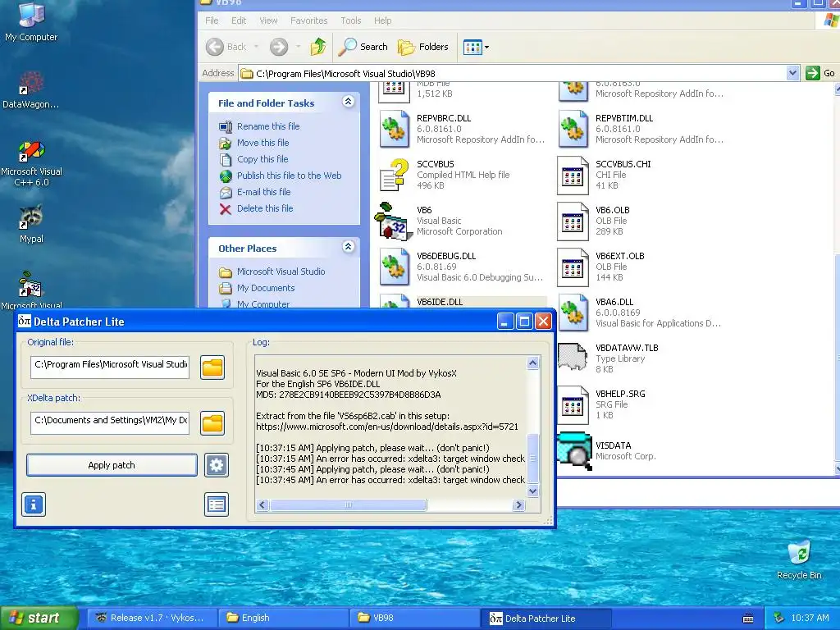Image resolution: width=840 pixels, height=630 pixels.
Task: Open the File menu in Explorer
Action: click(x=212, y=21)
